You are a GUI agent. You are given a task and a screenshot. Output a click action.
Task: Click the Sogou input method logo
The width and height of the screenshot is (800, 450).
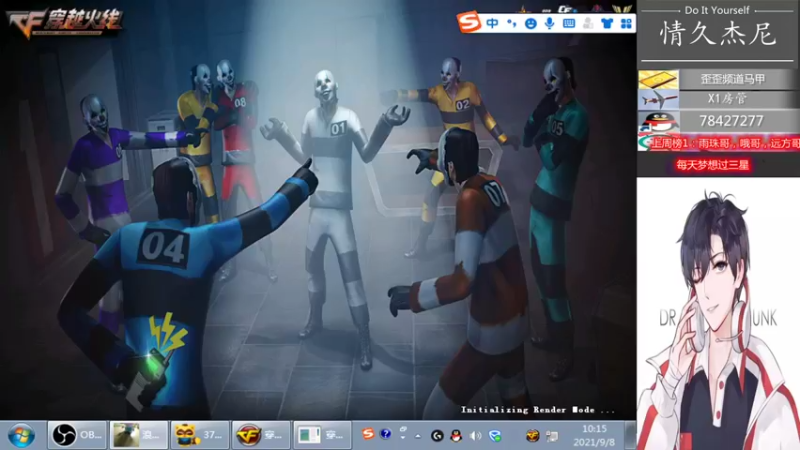[x=469, y=21]
